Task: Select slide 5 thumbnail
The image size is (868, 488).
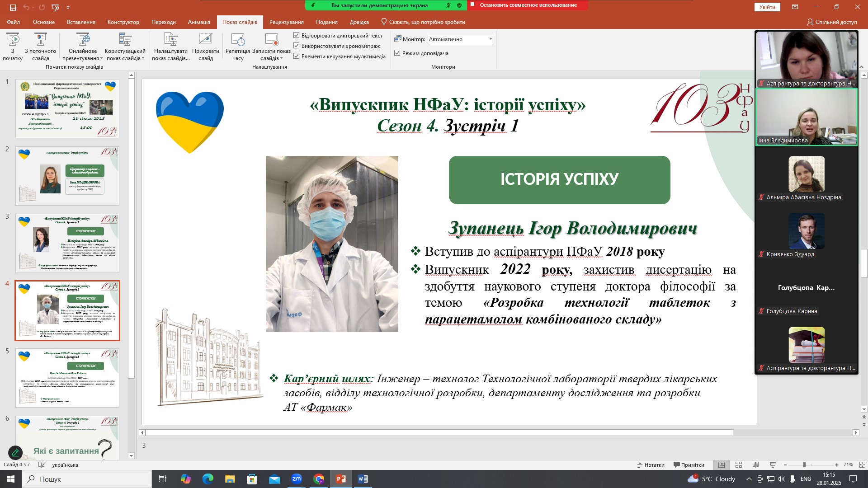Action: click(67, 378)
